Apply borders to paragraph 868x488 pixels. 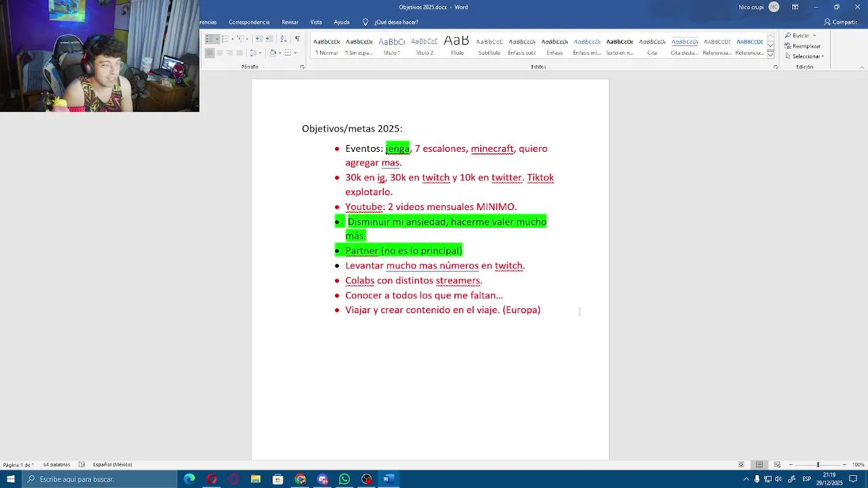pyautogui.click(x=288, y=53)
